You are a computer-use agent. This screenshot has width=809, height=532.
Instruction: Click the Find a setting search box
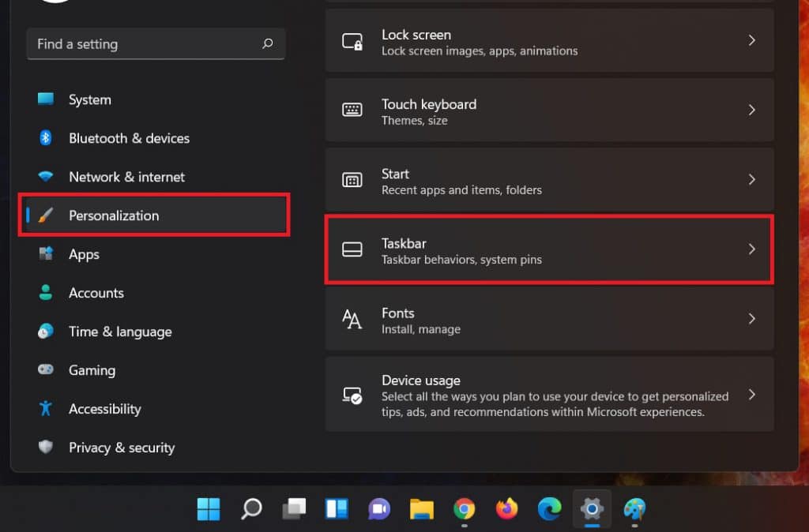tap(156, 44)
